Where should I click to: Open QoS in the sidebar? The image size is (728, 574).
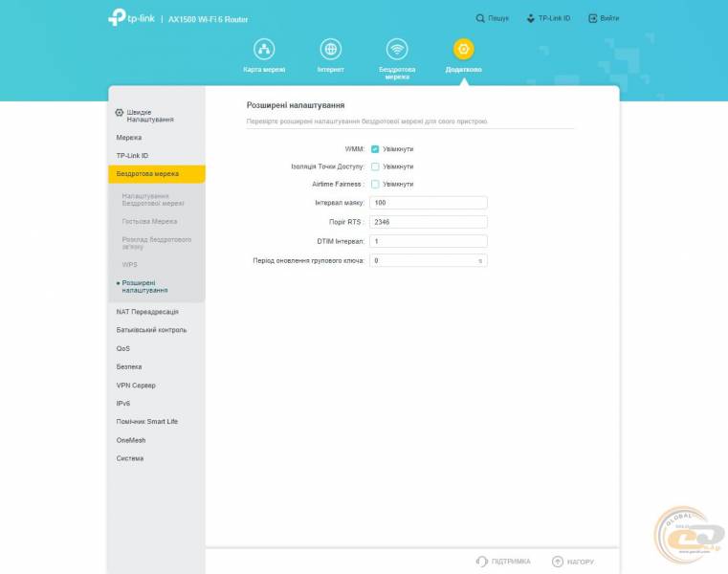click(x=123, y=348)
